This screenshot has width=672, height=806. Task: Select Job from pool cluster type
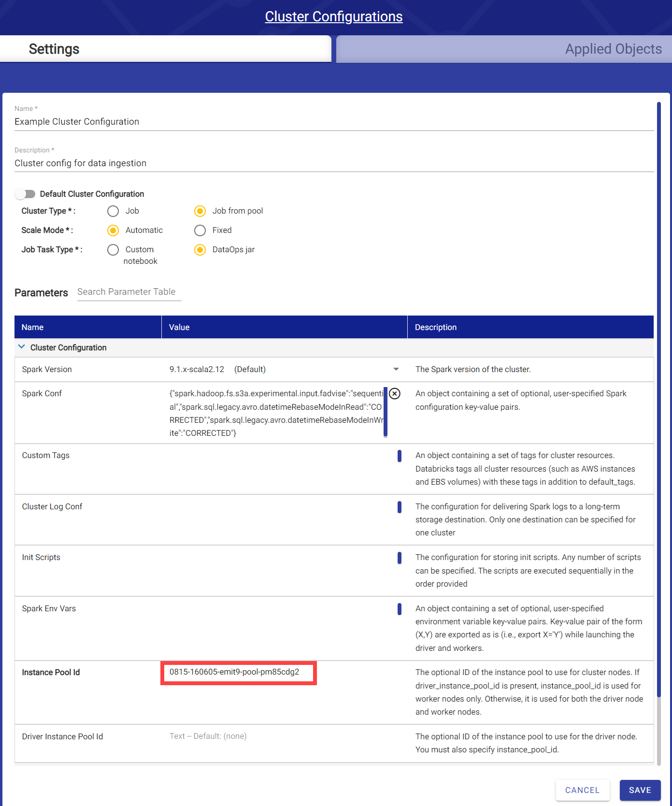point(200,211)
